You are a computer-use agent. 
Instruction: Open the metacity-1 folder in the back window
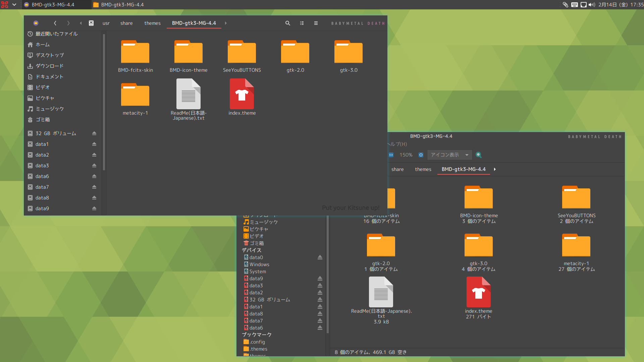(576, 252)
